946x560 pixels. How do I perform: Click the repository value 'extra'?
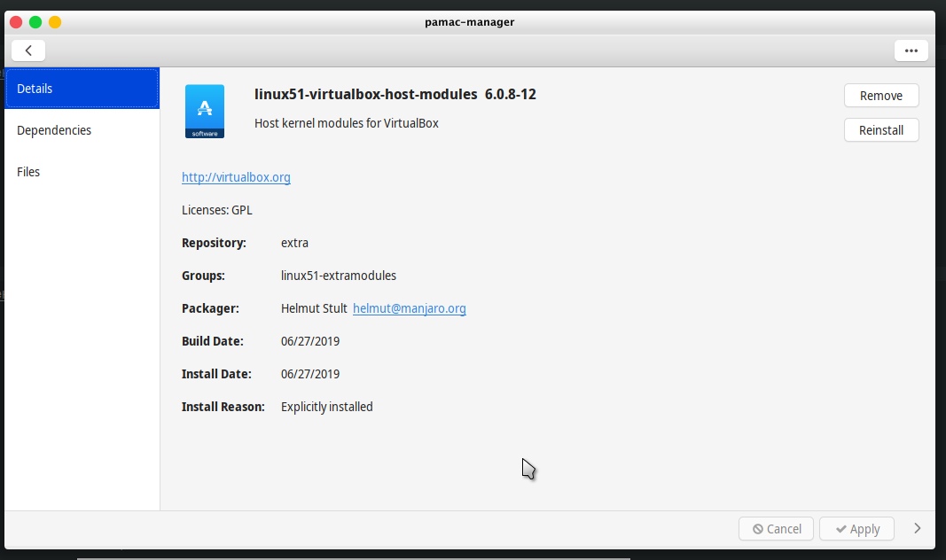pyautogui.click(x=294, y=243)
